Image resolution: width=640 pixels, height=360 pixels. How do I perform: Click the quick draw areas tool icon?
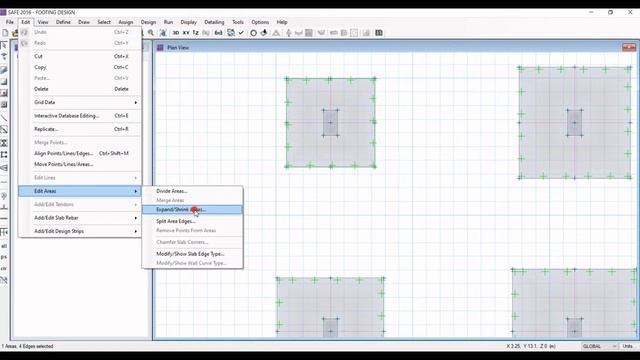[x=4, y=93]
